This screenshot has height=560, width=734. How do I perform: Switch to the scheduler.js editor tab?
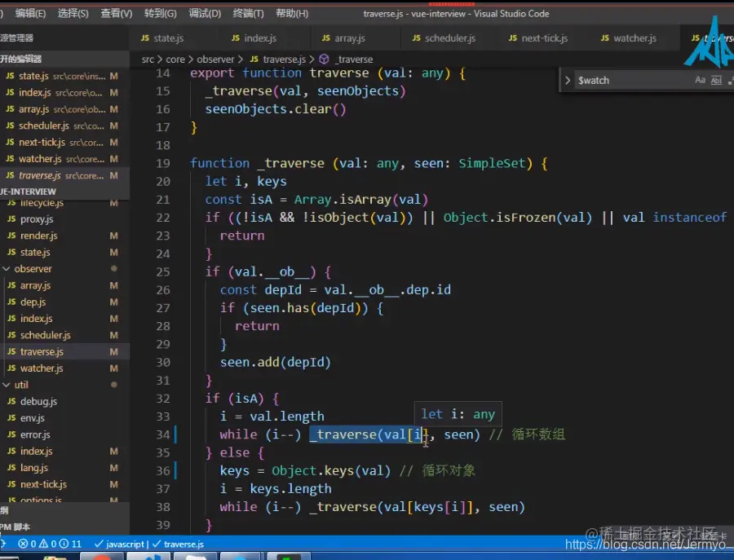448,38
